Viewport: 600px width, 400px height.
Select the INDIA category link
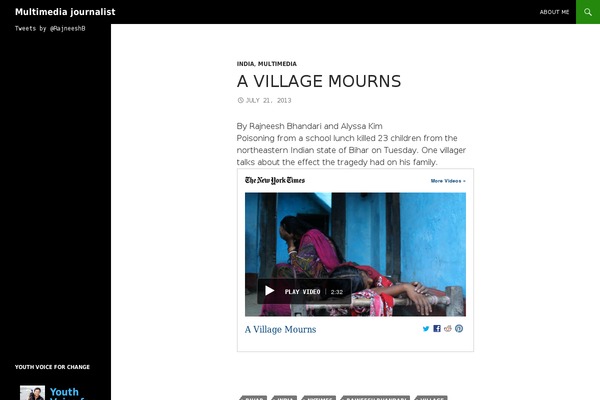[x=245, y=64]
